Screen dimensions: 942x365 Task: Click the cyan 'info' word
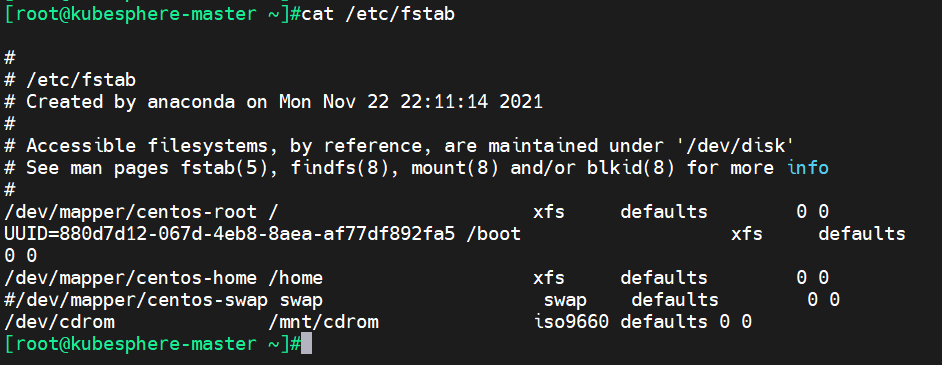tap(808, 167)
